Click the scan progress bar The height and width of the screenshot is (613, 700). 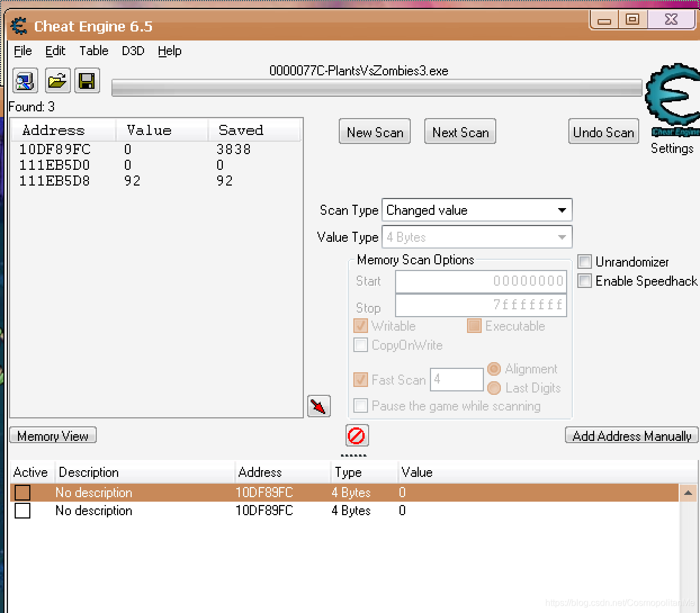(377, 88)
